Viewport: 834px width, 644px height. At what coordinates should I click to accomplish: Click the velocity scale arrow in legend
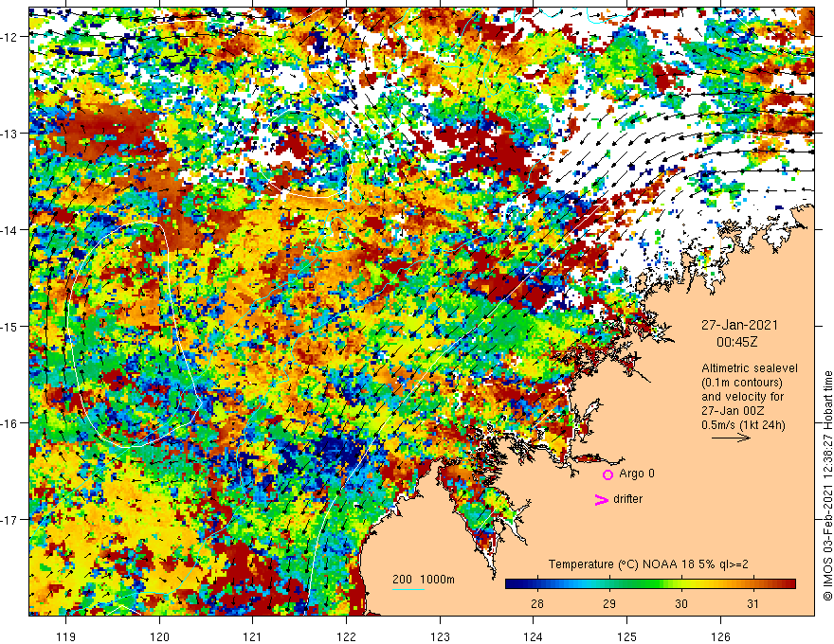click(x=731, y=438)
